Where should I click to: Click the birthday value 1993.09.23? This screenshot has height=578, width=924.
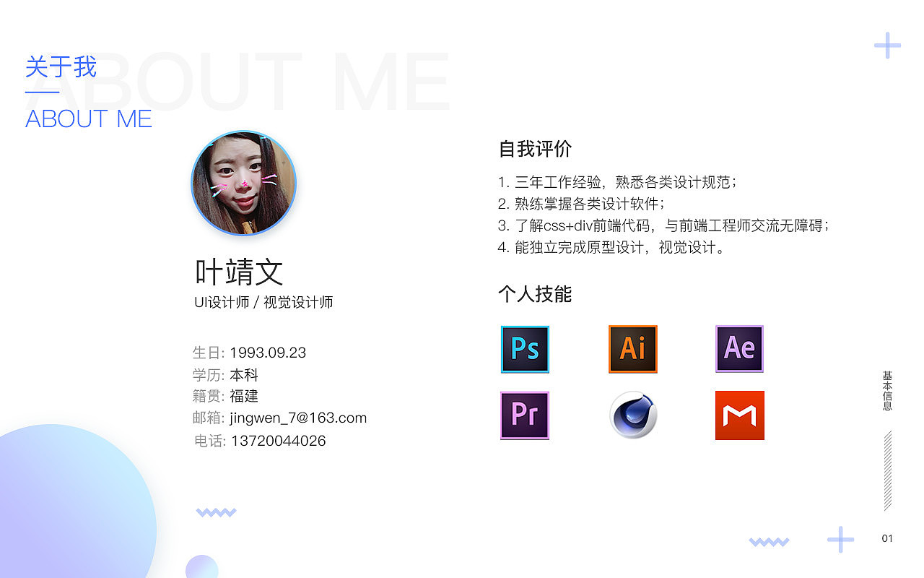coord(268,353)
